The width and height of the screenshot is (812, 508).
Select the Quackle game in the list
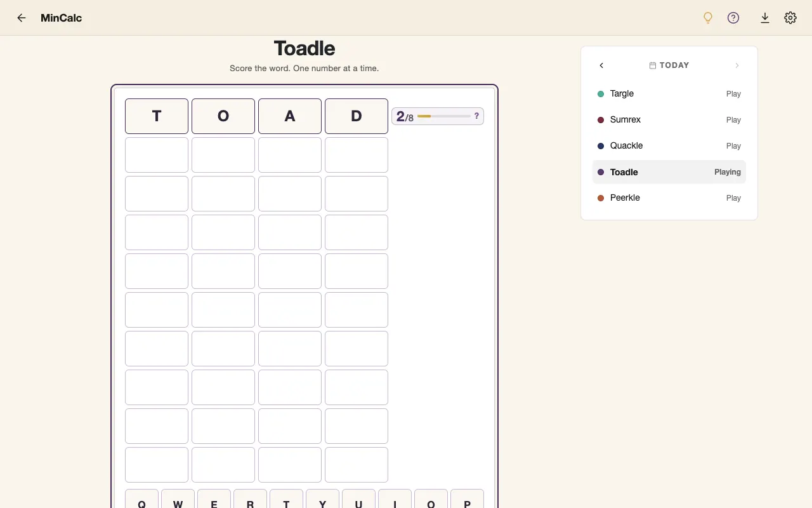669,146
